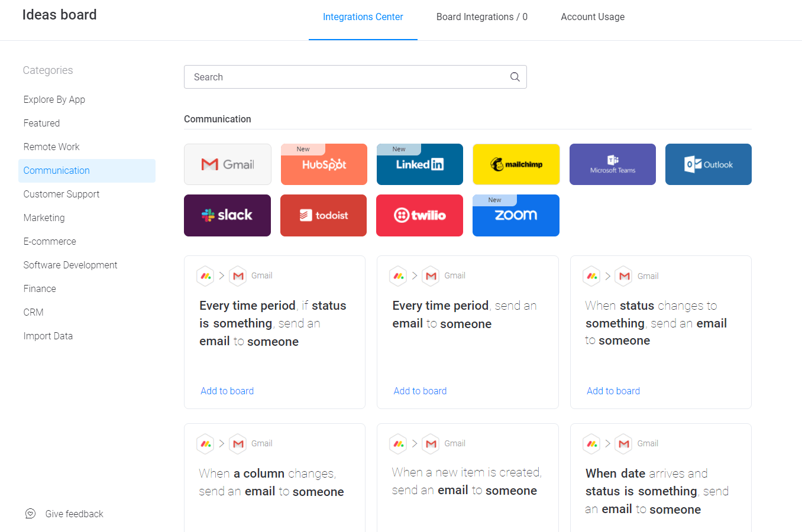Open the Todoist app tile

tap(324, 215)
